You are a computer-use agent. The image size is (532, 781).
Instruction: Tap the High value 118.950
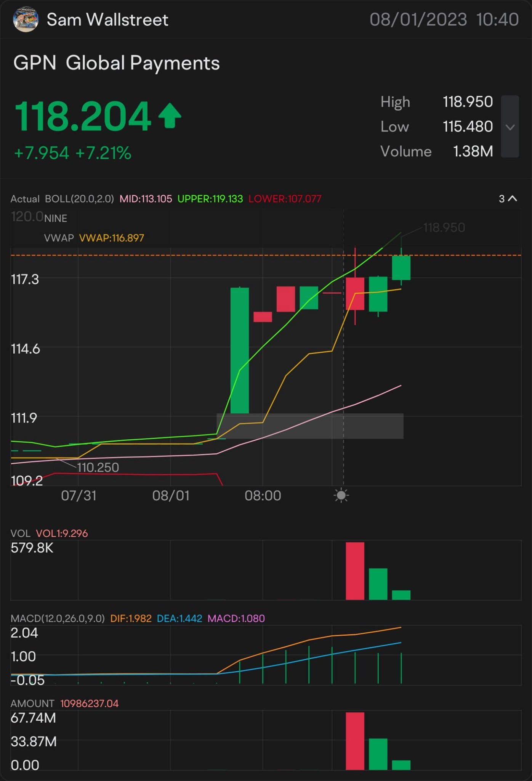click(468, 102)
